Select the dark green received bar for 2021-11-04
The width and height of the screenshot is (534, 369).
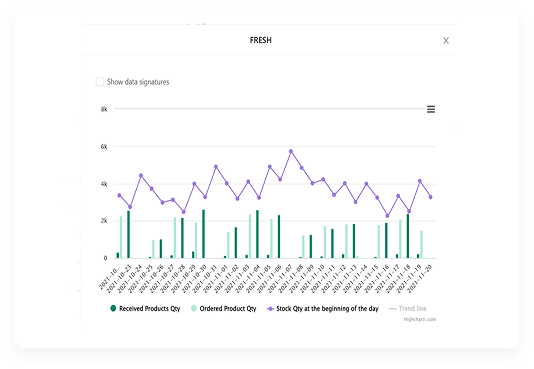tap(257, 234)
